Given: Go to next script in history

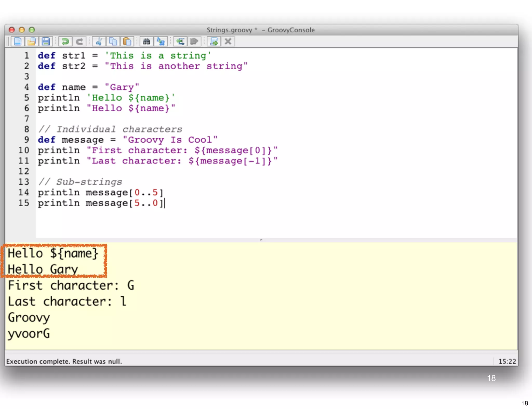Looking at the screenshot, I should point(194,42).
